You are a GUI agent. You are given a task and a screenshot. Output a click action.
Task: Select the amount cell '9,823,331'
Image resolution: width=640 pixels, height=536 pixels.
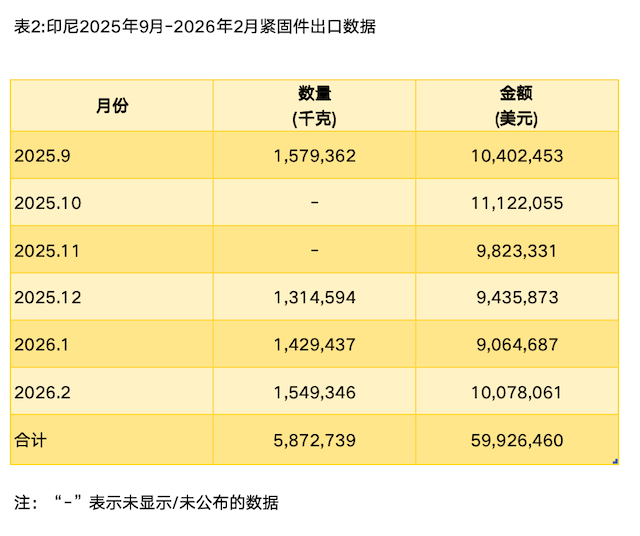tap(517, 250)
